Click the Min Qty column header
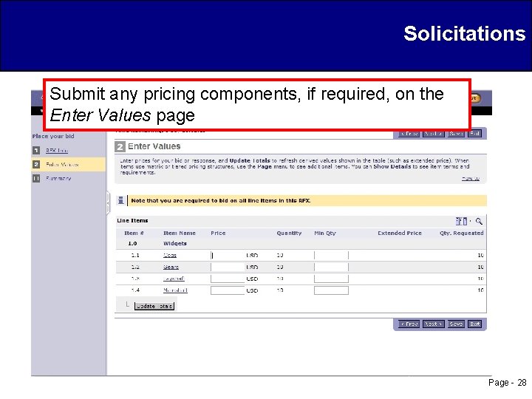 click(x=325, y=233)
